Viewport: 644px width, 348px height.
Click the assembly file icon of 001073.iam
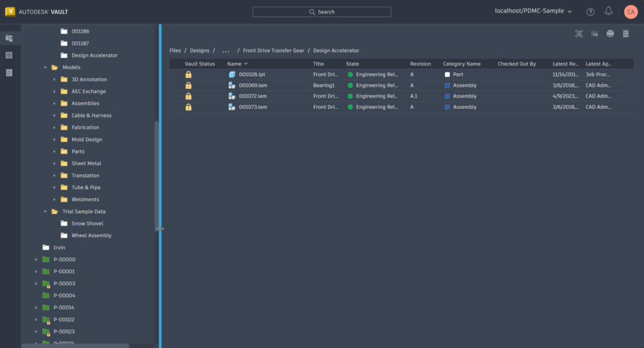click(x=231, y=107)
